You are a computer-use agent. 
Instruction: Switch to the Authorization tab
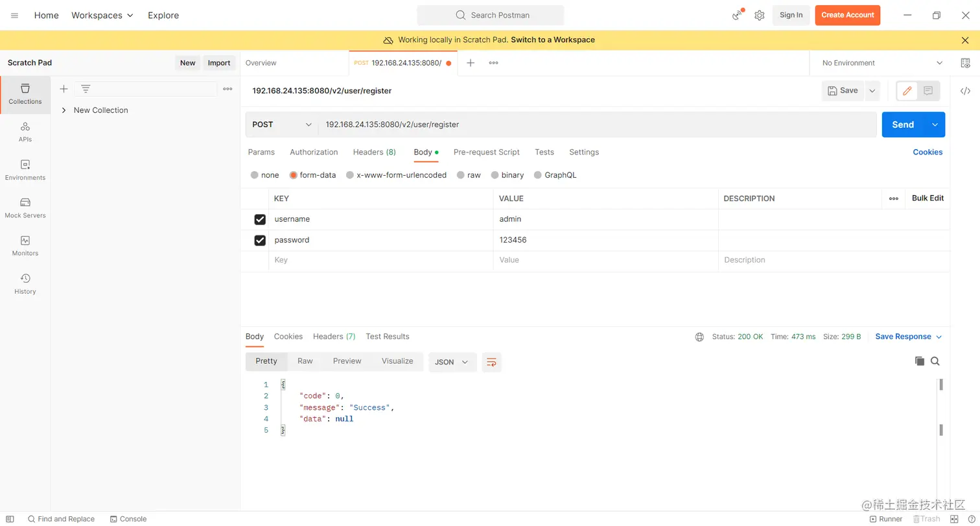point(314,152)
